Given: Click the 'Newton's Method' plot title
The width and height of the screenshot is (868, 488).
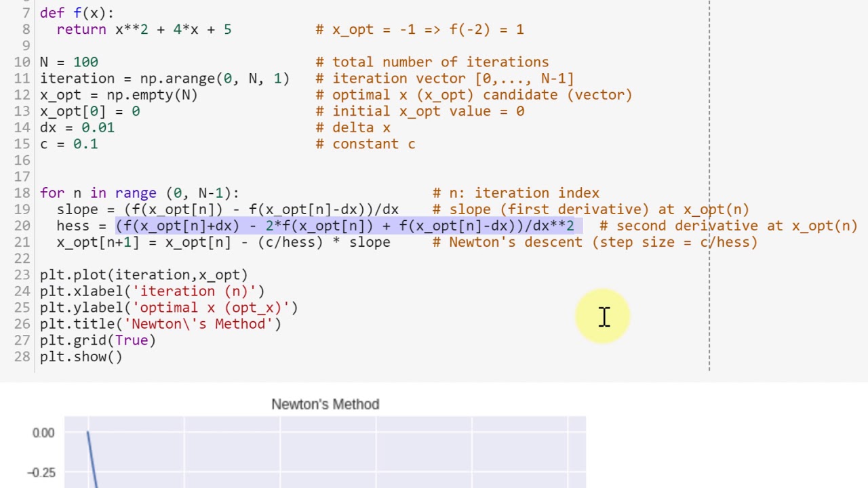Looking at the screenshot, I should 325,404.
